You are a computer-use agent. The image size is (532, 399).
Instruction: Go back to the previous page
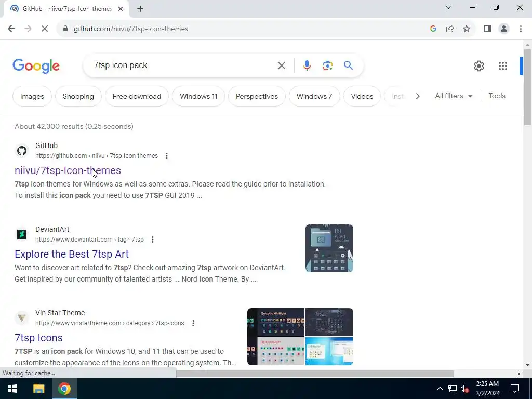[x=11, y=29]
